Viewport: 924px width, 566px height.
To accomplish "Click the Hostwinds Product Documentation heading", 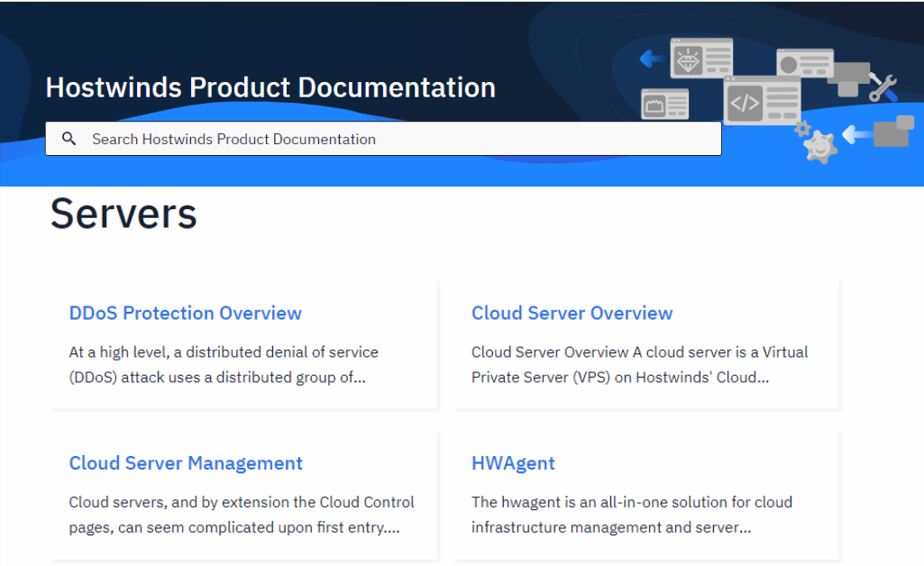I will click(270, 87).
